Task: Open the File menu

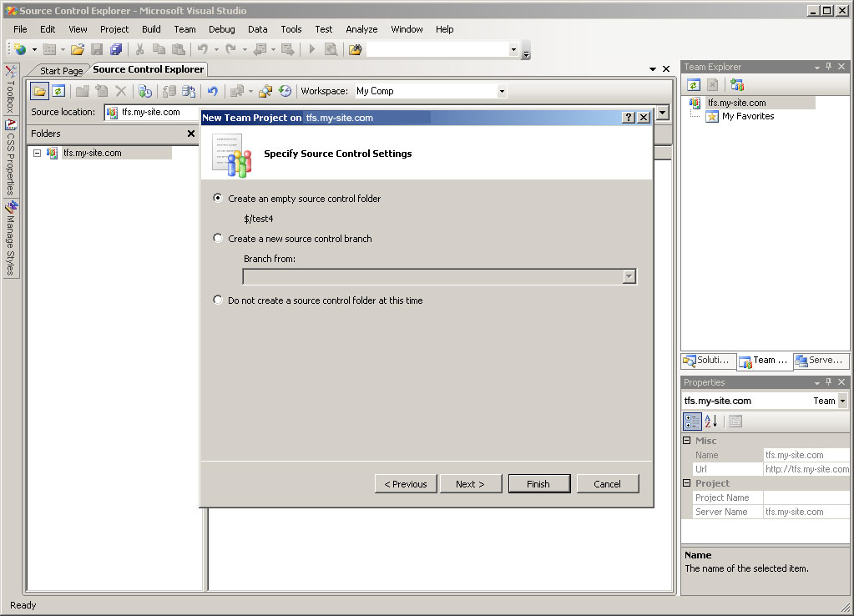Action: click(x=20, y=29)
